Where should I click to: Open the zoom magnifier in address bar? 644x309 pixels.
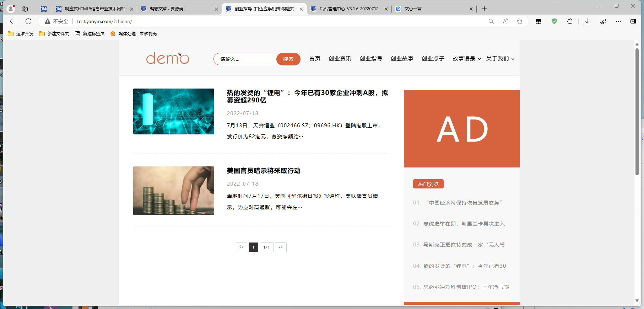491,21
